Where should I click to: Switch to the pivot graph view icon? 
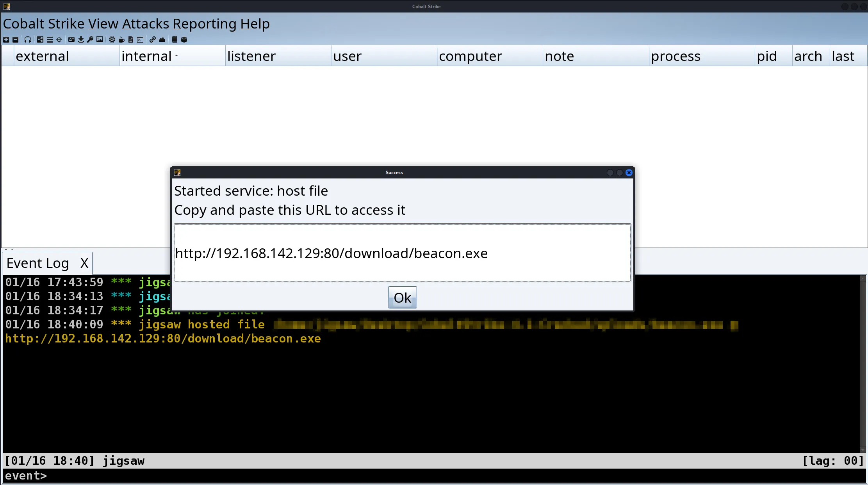(40, 39)
